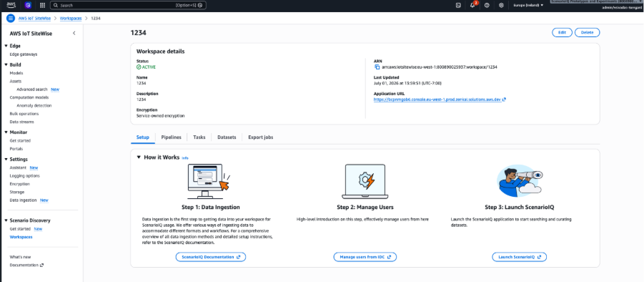Open Logging options in sidebar
This screenshot has height=282, width=644.
click(24, 176)
